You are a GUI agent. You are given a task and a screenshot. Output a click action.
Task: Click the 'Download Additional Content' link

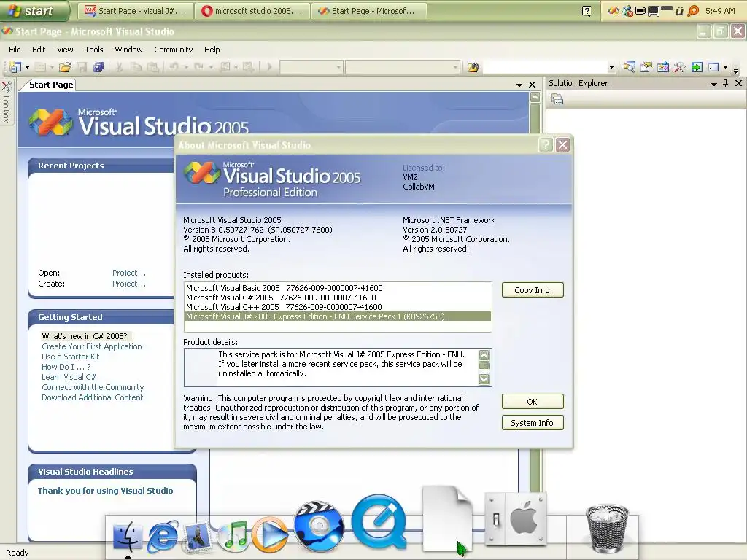coord(92,397)
